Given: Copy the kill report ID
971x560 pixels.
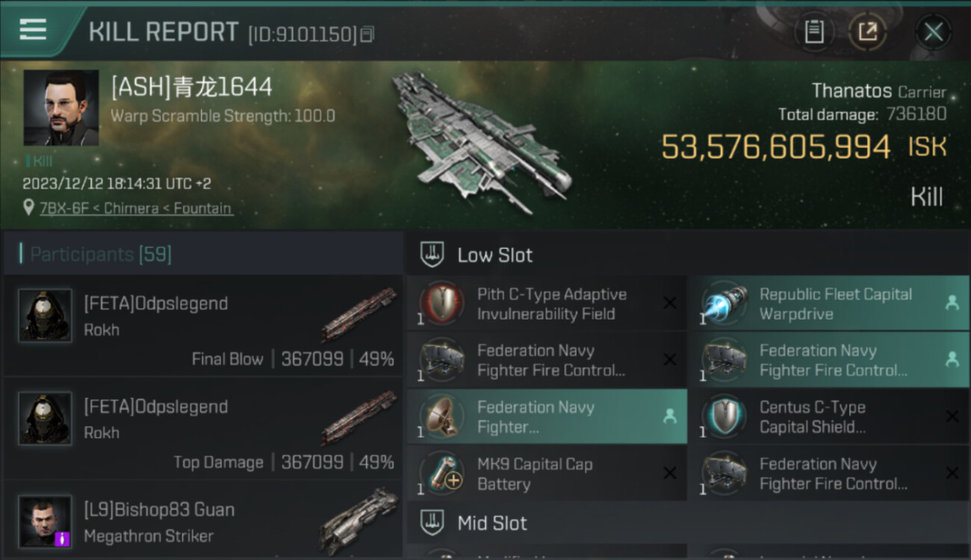Looking at the screenshot, I should pos(367,34).
